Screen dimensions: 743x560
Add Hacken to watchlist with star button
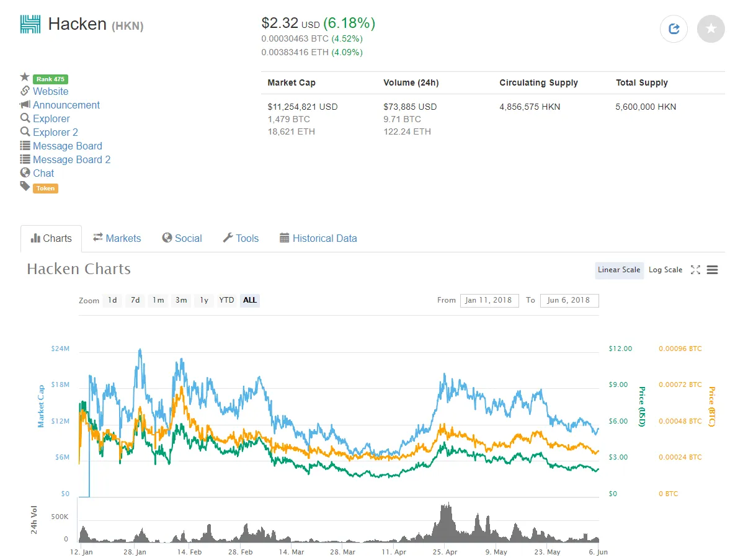(x=711, y=29)
